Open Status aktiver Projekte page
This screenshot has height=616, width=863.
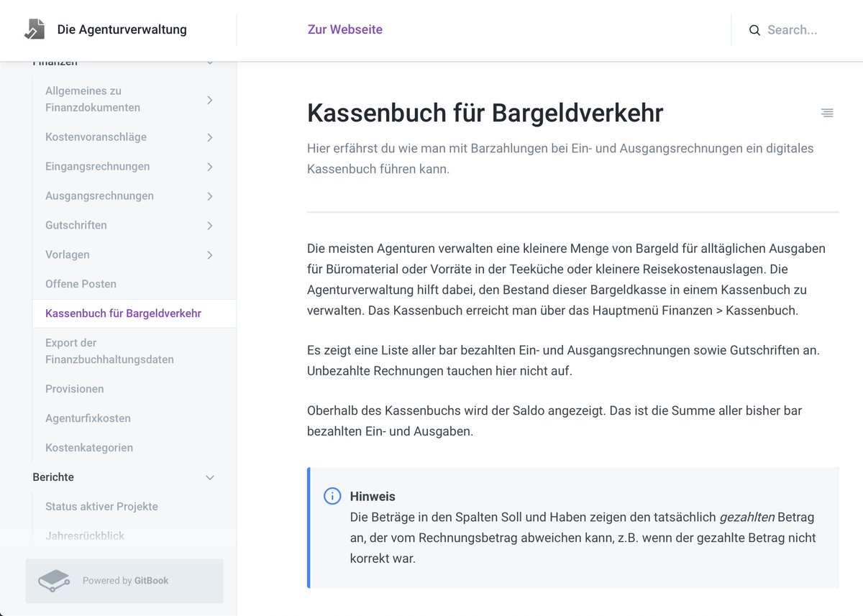pos(101,507)
